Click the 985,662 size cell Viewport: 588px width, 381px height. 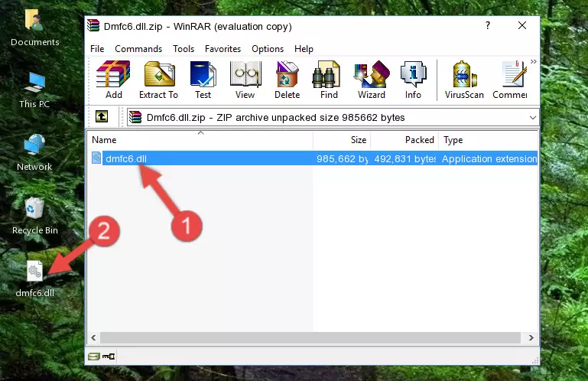342,159
